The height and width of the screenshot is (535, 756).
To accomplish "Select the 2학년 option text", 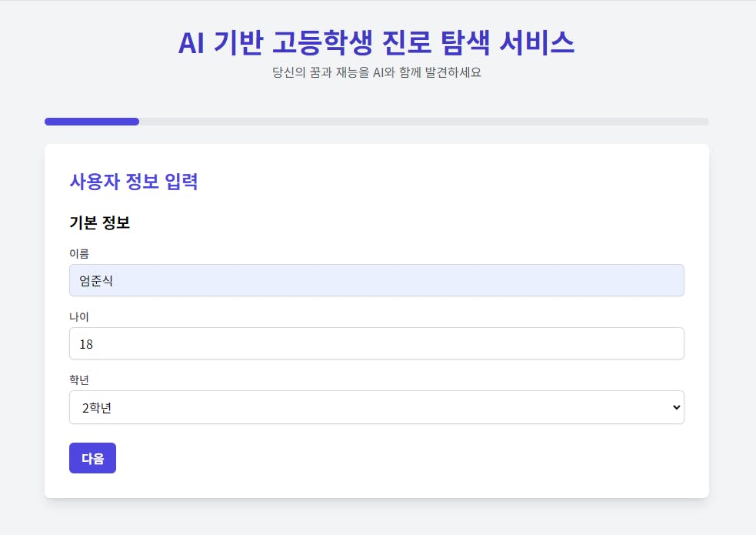I will coord(97,408).
